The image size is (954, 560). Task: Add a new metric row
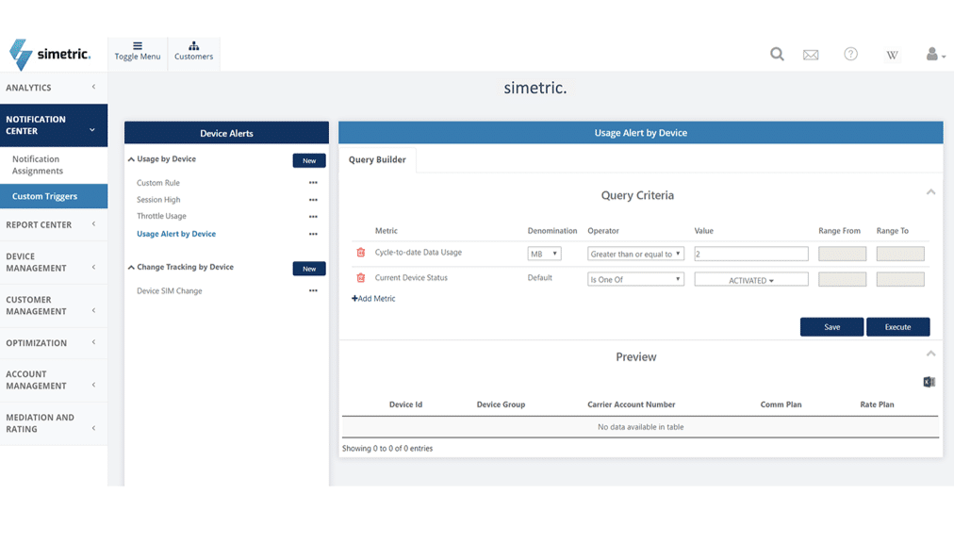point(373,298)
